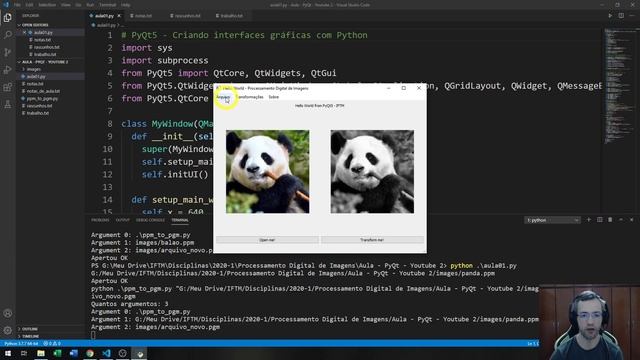640x360 pixels.
Task: Open the Selection menu in VS Code
Action: (x=47, y=5)
